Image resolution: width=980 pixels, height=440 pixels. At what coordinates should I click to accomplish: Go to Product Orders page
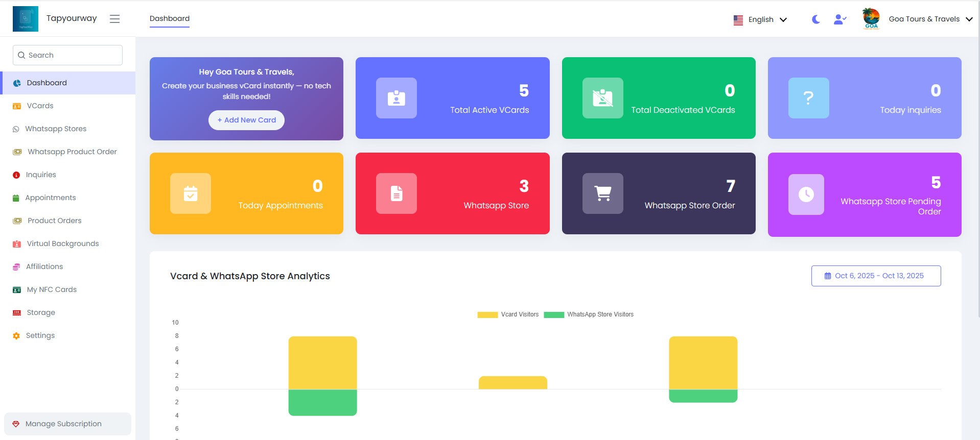[67, 221]
